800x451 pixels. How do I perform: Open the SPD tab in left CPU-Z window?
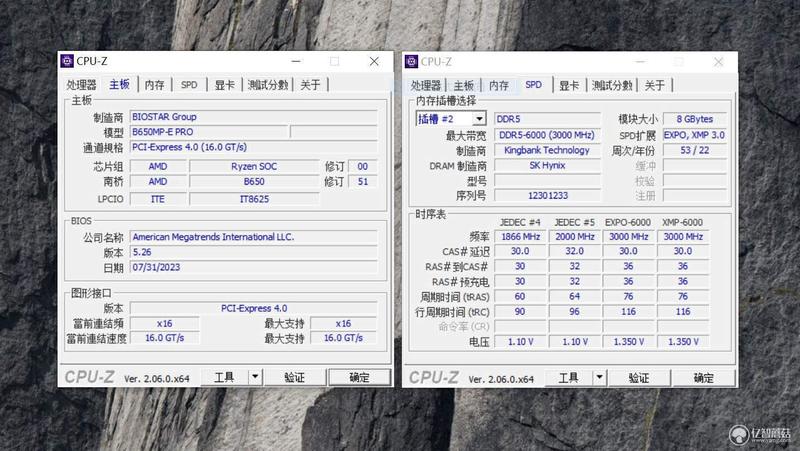[x=189, y=85]
